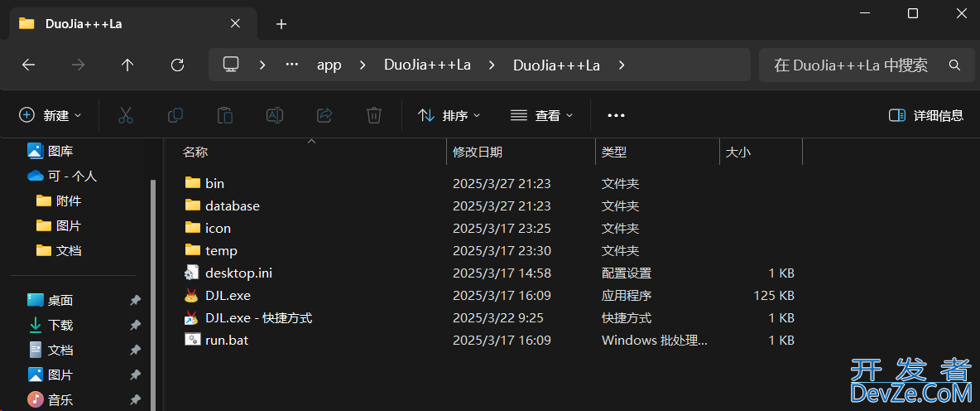Image resolution: width=980 pixels, height=411 pixels.
Task: Select the file name desktop.ini
Action: (x=238, y=273)
